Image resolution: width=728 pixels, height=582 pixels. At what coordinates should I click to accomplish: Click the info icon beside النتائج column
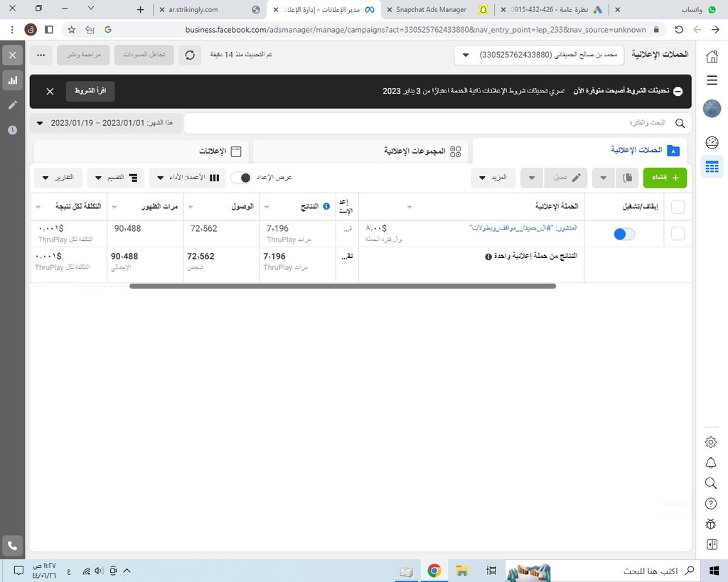pos(326,207)
